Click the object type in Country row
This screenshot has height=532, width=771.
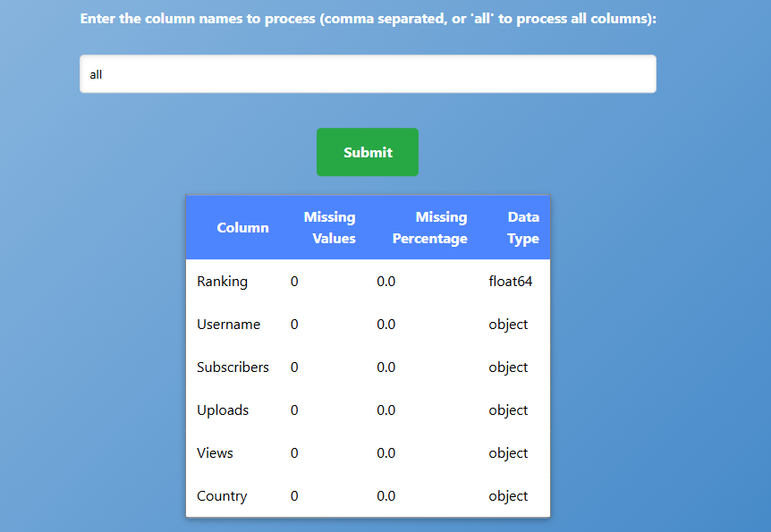pyautogui.click(x=508, y=495)
